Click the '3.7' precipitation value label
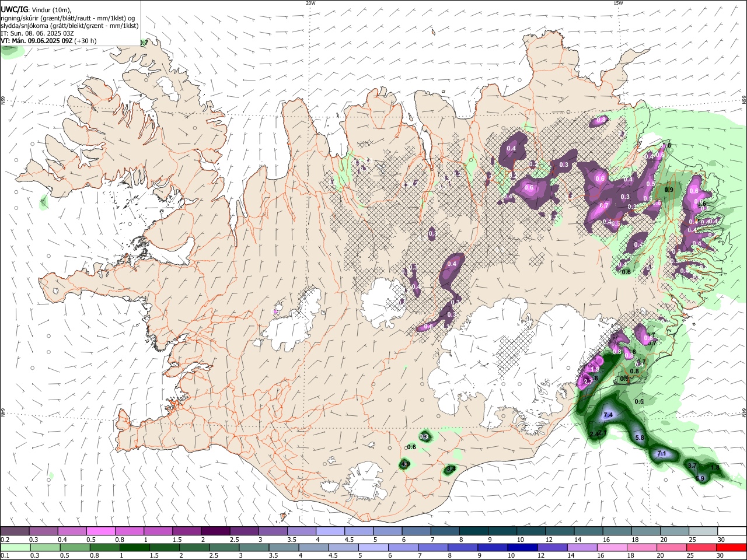Screen dimensions: 747x560 693,466
